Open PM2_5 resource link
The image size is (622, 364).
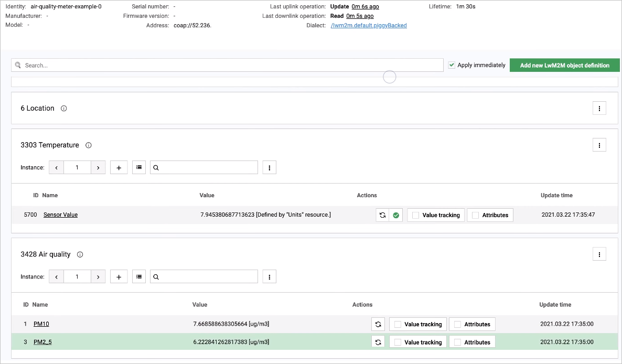point(42,342)
